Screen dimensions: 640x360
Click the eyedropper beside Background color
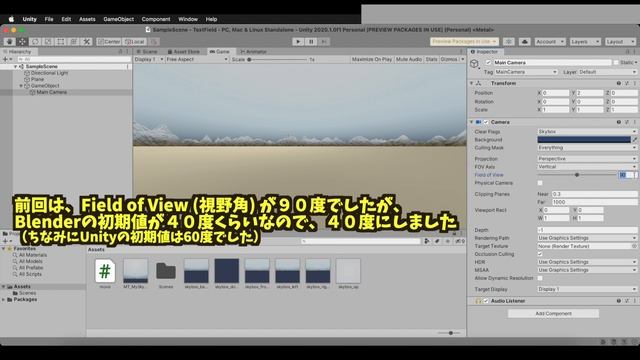click(635, 140)
